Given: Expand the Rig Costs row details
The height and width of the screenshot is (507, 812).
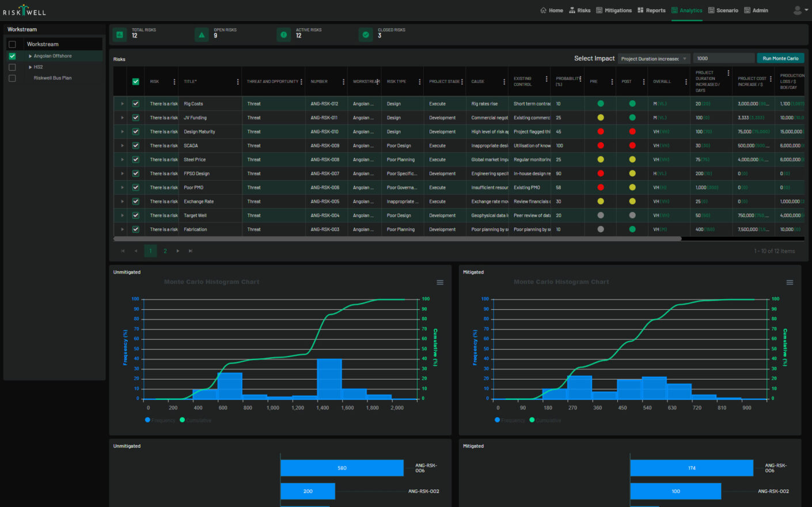Looking at the screenshot, I should [122, 104].
